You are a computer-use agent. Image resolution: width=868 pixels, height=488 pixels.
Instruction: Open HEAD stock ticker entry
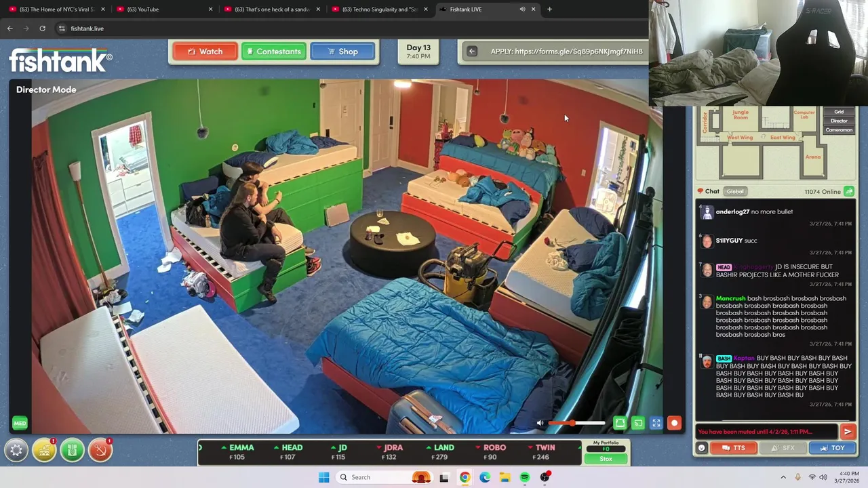288,452
